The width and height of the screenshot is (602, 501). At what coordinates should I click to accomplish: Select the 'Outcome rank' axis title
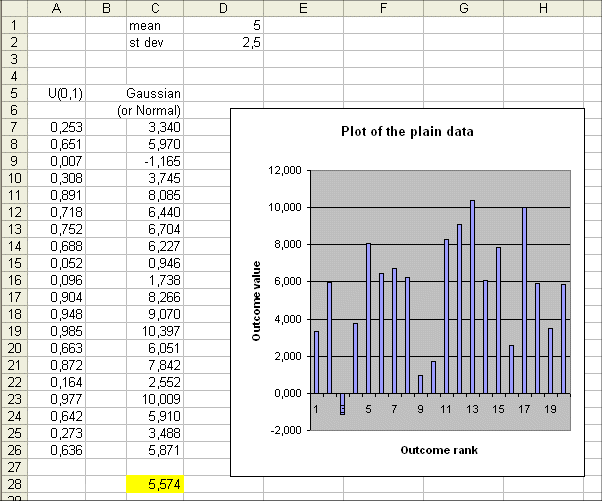coord(439,450)
